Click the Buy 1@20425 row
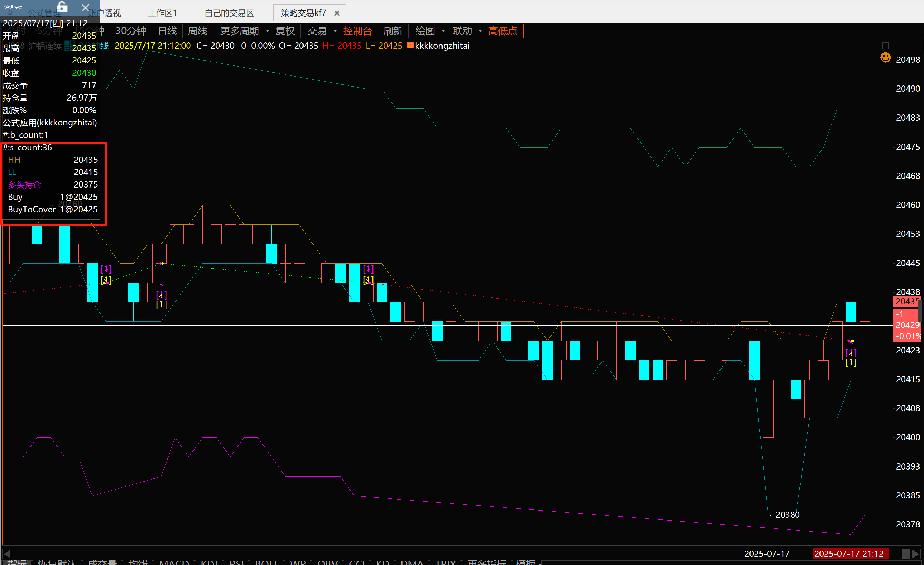The width and height of the screenshot is (924, 565). [x=52, y=197]
